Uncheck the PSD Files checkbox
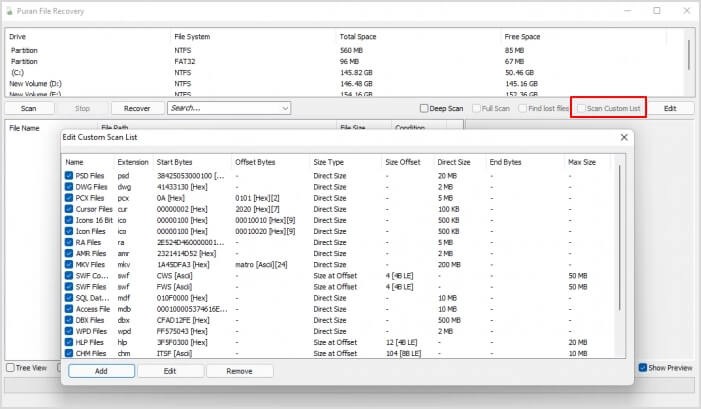701x409 pixels. [x=69, y=176]
